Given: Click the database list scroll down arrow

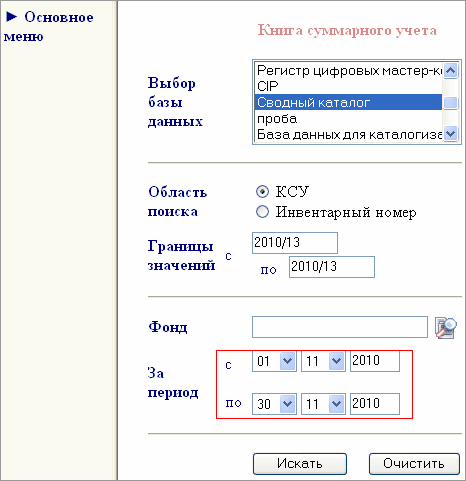Looking at the screenshot, I should point(451,134).
